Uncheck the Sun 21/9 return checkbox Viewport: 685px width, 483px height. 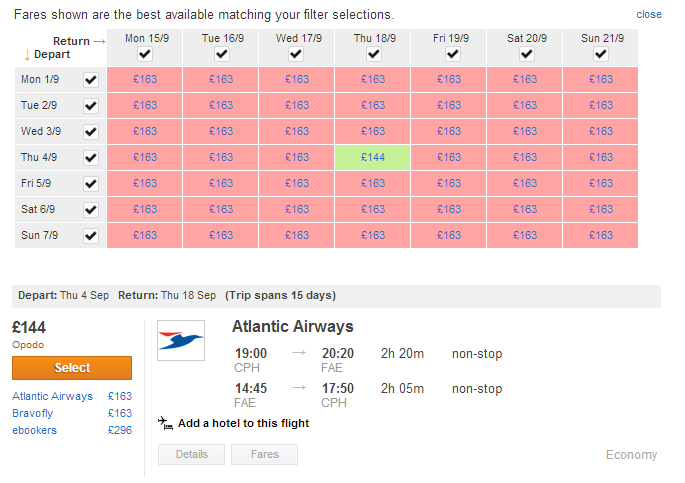tap(601, 54)
